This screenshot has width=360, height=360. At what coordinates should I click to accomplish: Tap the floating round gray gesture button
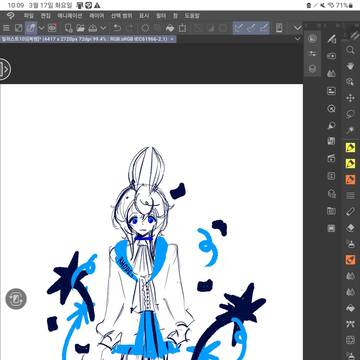pyautogui.click(x=16, y=299)
